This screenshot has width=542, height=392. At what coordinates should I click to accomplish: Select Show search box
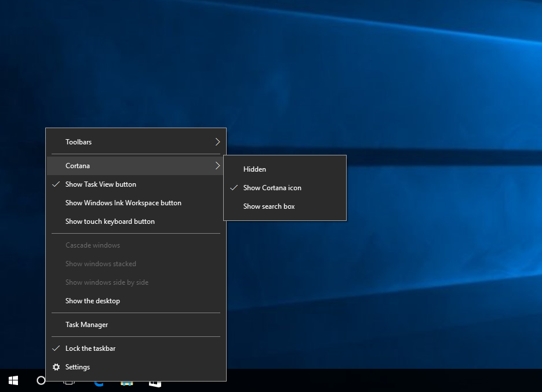coord(268,206)
